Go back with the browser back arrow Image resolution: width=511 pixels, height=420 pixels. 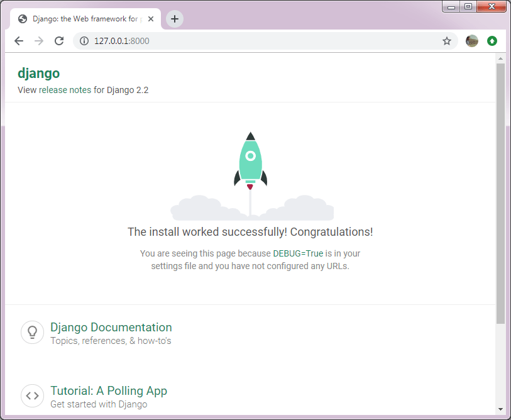click(x=19, y=41)
